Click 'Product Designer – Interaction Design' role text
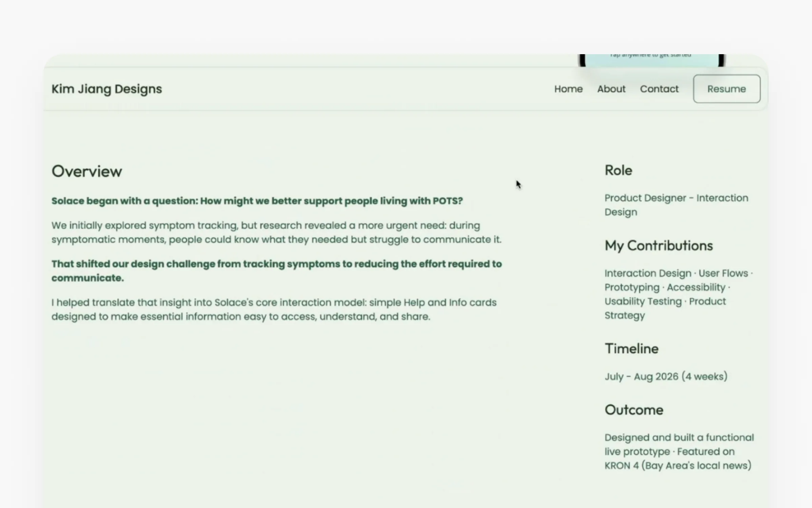 [x=676, y=205]
